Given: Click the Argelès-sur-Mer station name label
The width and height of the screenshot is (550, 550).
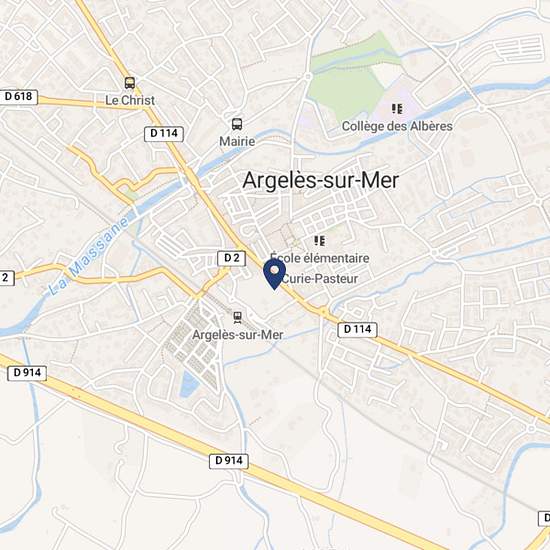Looking at the screenshot, I should point(237,335).
